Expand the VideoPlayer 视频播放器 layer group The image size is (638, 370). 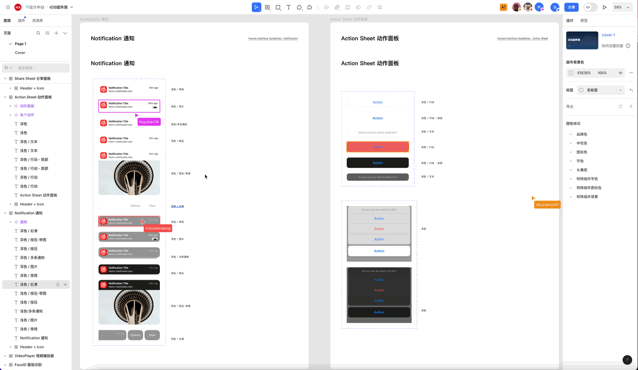coord(5,356)
